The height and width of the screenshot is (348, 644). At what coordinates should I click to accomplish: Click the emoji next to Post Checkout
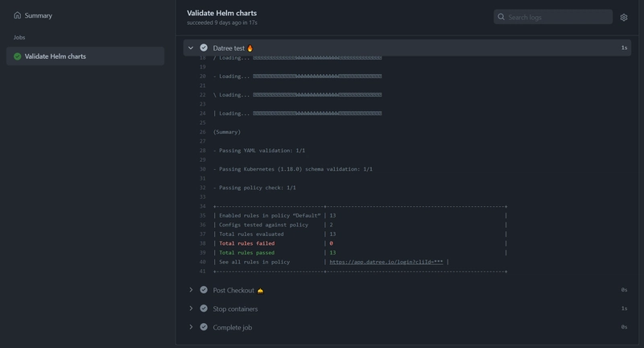point(260,291)
